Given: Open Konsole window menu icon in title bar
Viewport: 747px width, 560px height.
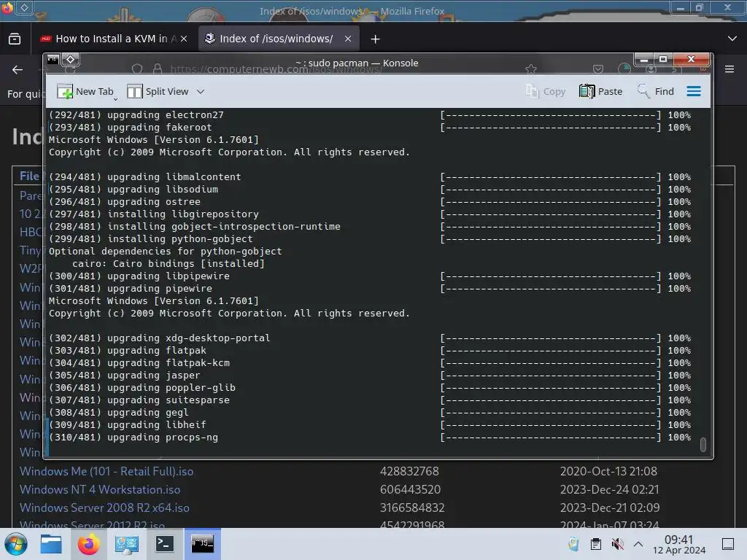Looking at the screenshot, I should [53, 59].
